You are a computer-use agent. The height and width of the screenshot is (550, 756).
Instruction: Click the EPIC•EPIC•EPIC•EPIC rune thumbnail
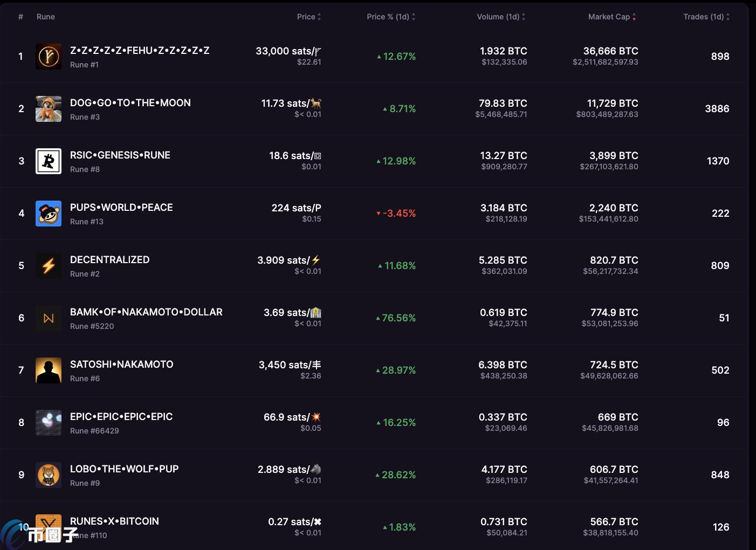pos(49,423)
